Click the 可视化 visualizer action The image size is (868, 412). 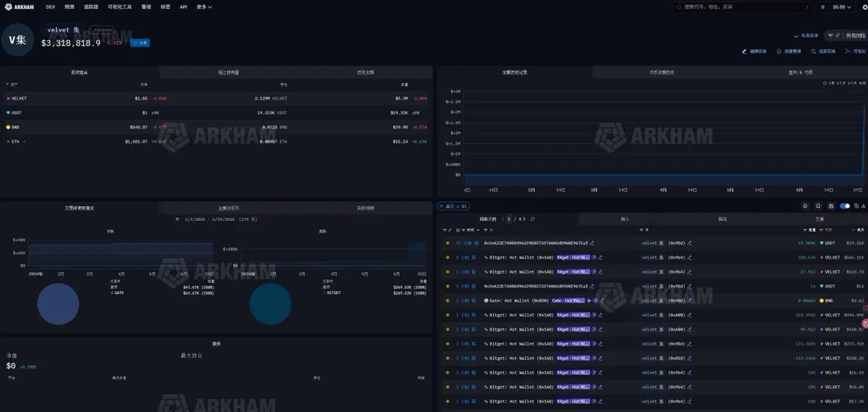tap(855, 51)
